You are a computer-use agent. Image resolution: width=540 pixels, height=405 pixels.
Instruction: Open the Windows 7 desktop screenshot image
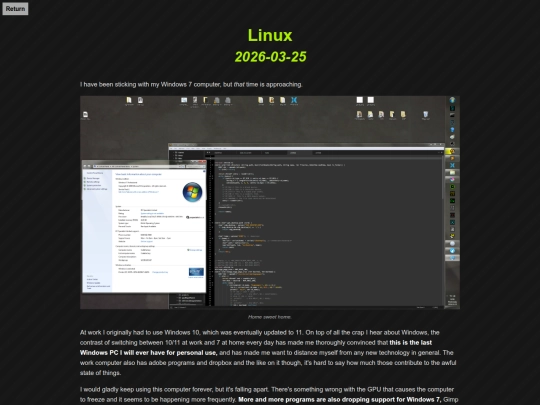pos(270,202)
